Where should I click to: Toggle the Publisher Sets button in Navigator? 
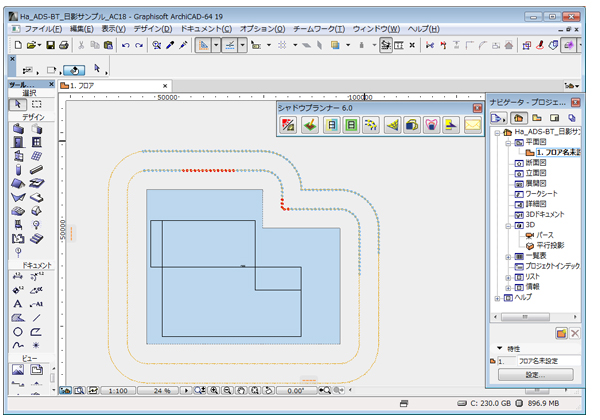(x=572, y=118)
